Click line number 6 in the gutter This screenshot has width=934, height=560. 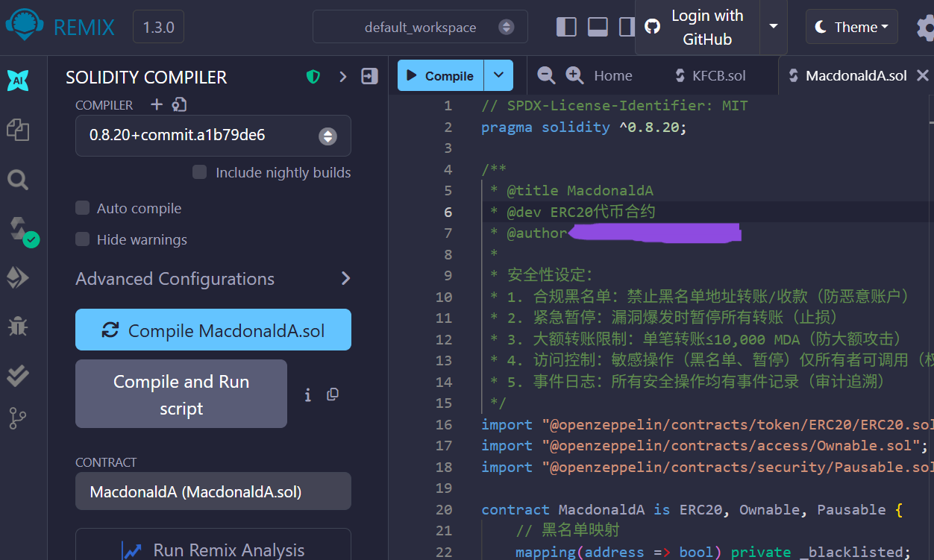[x=448, y=213]
